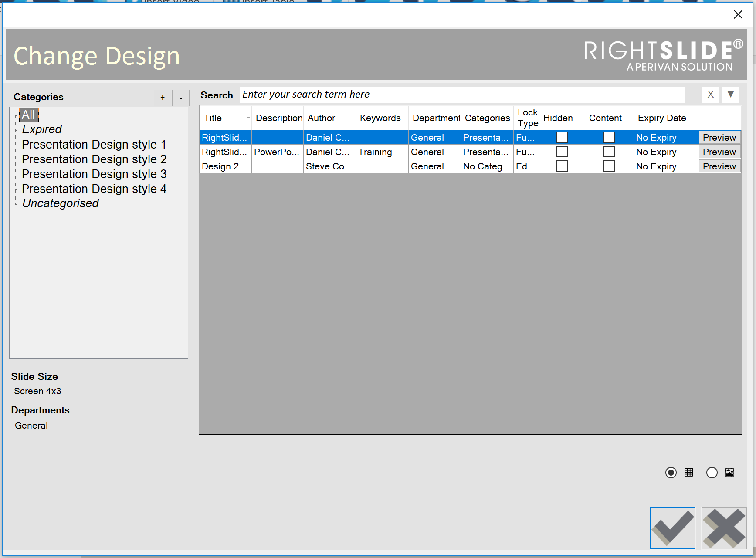This screenshot has height=558, width=756.
Task: Confirm design selection with checkmark button
Action: click(672, 528)
